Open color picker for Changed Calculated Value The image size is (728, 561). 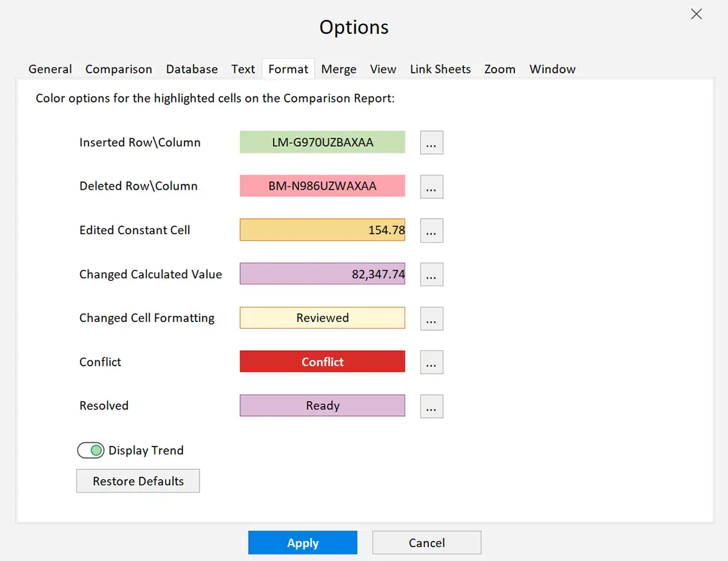(x=431, y=274)
